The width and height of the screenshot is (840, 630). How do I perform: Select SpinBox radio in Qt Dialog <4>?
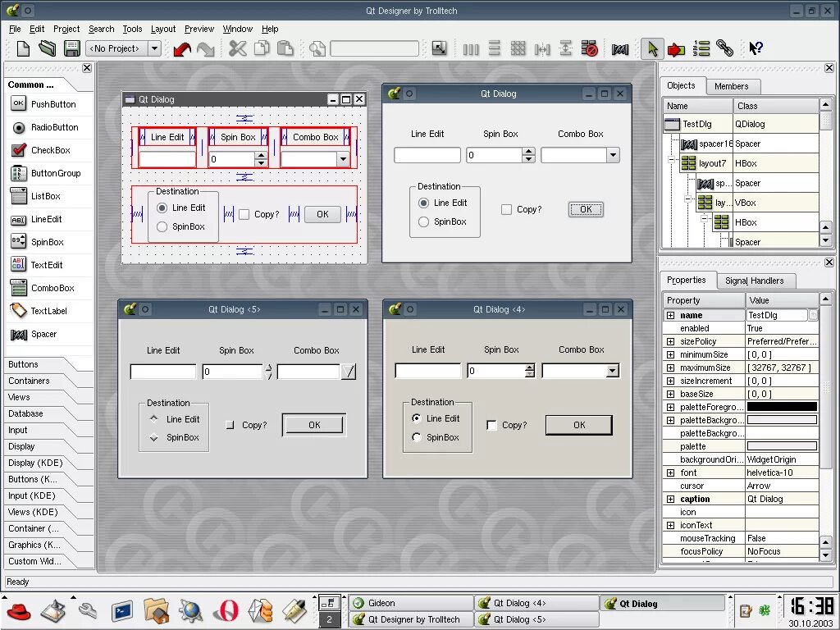coord(417,438)
